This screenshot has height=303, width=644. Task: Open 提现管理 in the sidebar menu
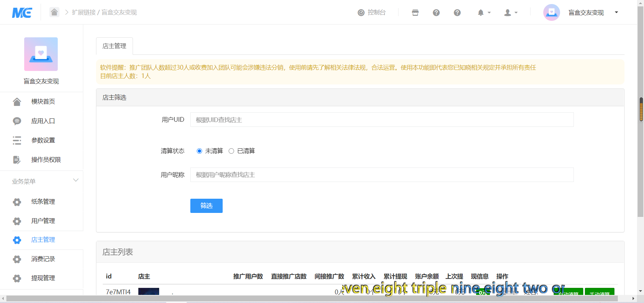coord(43,278)
